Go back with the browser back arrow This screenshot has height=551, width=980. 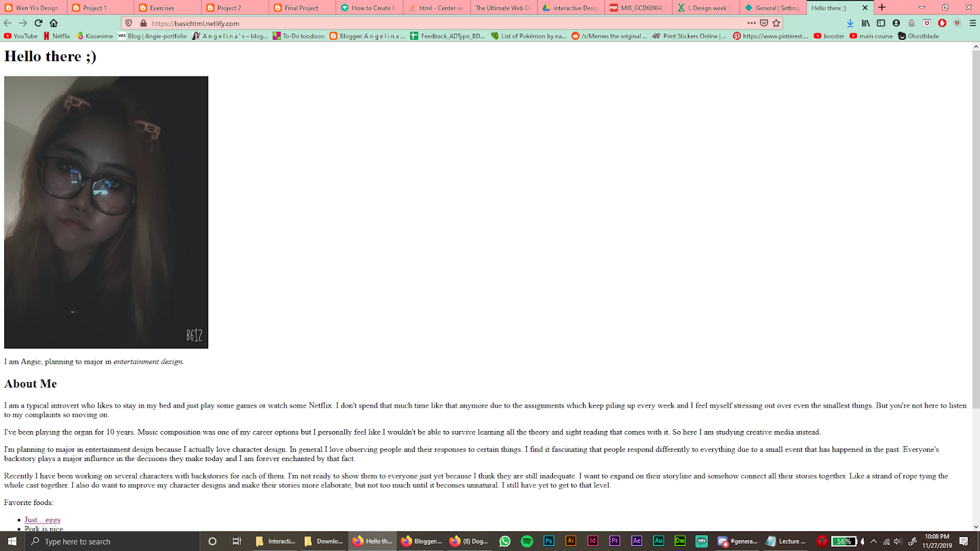[x=8, y=23]
